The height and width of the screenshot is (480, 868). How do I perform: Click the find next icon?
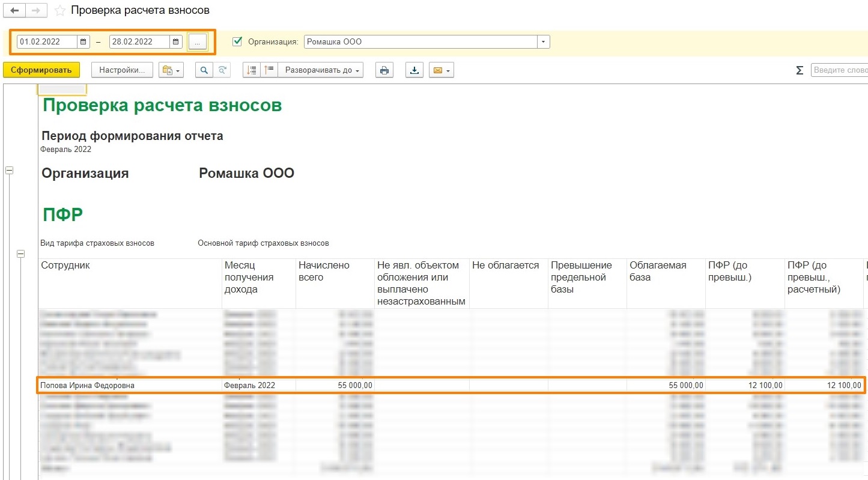222,70
